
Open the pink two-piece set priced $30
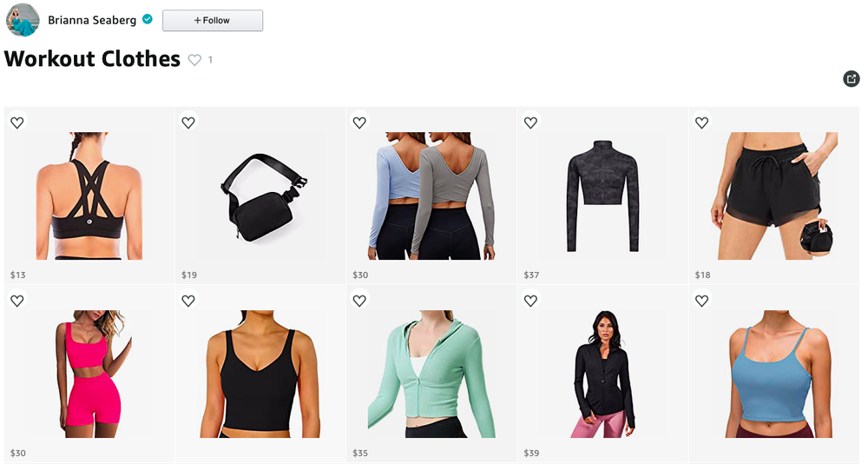tap(89, 375)
